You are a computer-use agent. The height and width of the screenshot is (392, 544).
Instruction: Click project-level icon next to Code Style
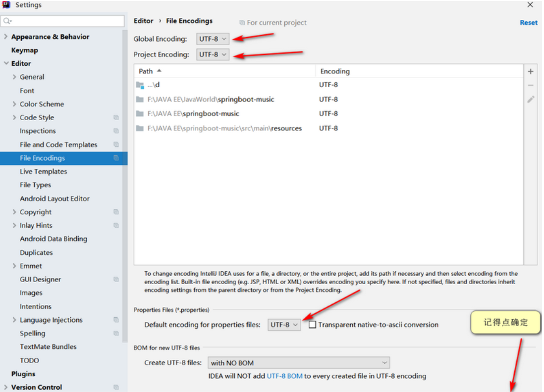(116, 118)
